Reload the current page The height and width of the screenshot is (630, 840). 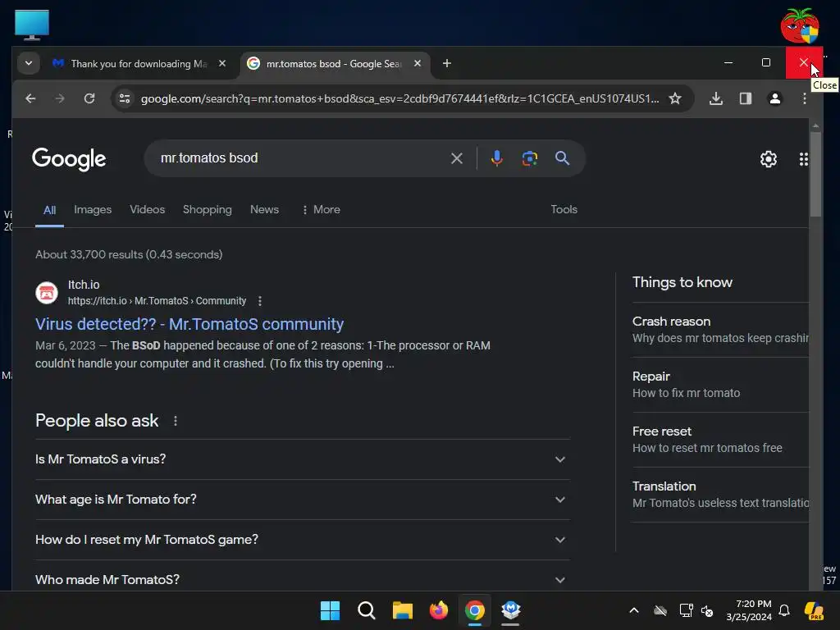pyautogui.click(x=89, y=98)
